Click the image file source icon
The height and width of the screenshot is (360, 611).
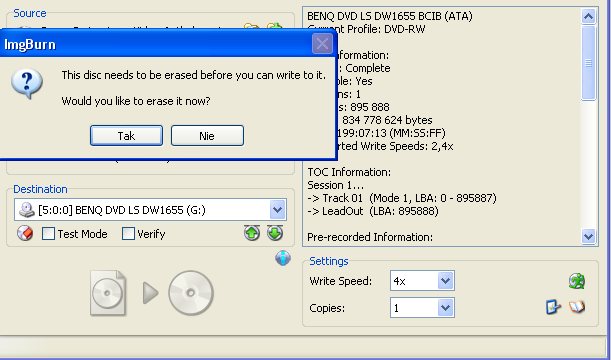[x=108, y=293]
